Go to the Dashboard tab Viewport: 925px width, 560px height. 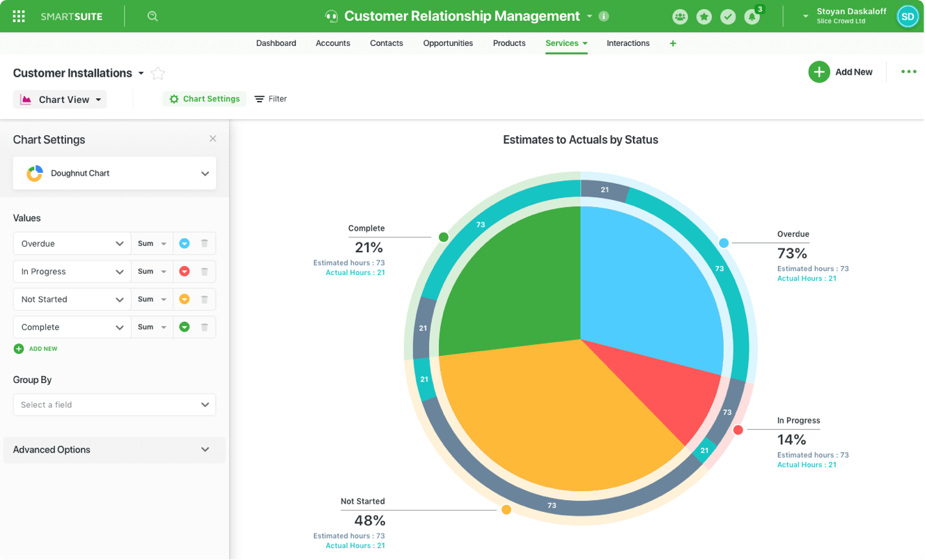point(276,43)
